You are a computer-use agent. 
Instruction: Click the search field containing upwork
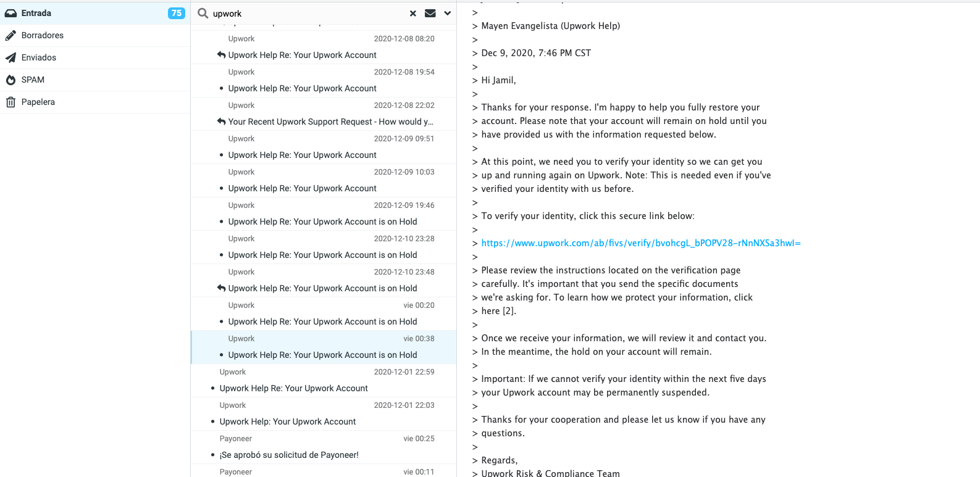click(309, 14)
